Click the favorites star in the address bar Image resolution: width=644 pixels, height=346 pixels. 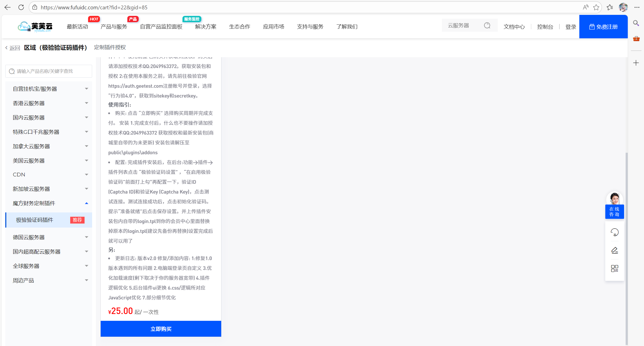[x=596, y=7]
